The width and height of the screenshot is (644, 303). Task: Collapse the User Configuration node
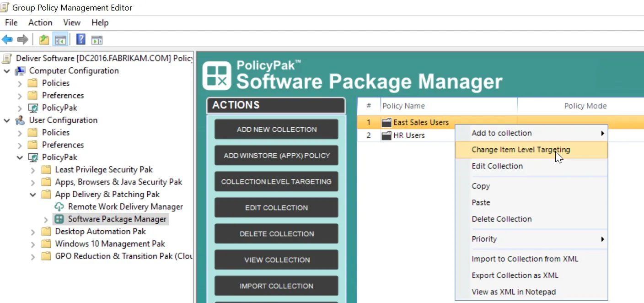coord(7,120)
